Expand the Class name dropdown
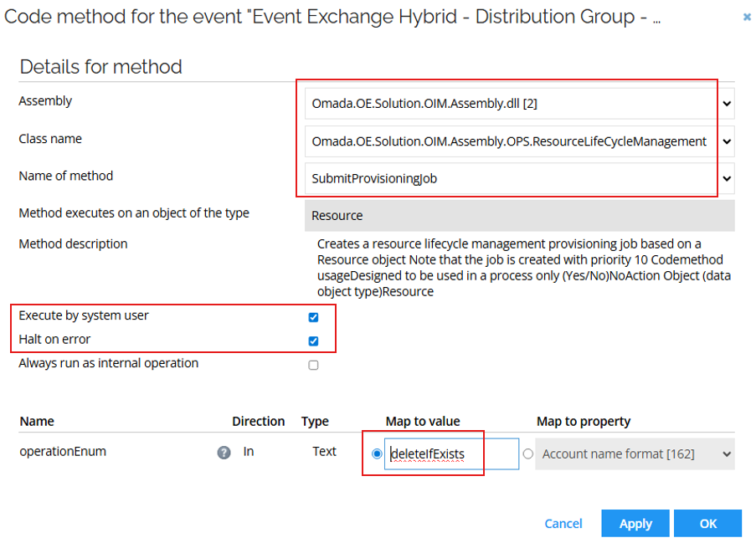 [x=725, y=141]
